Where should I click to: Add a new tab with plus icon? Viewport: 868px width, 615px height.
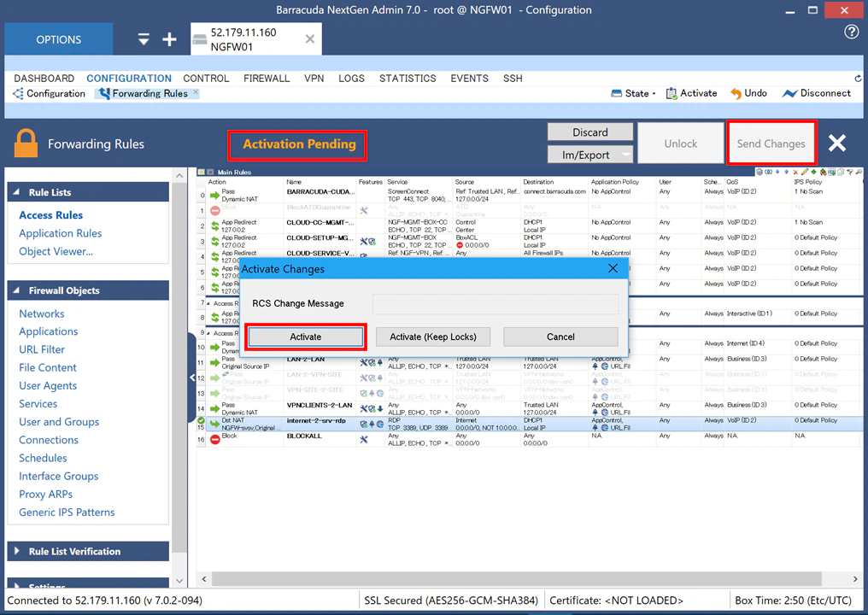169,39
